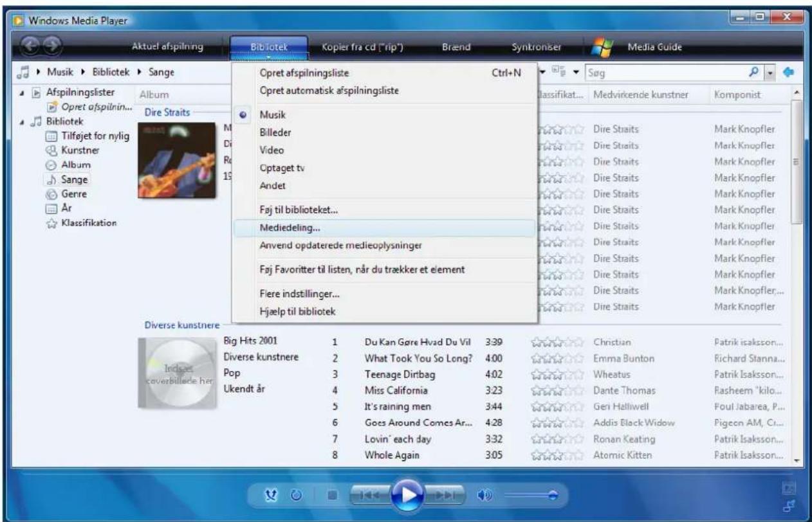Image resolution: width=812 pixels, height=522 pixels.
Task: Stop playback with the Stop button
Action: tap(332, 496)
